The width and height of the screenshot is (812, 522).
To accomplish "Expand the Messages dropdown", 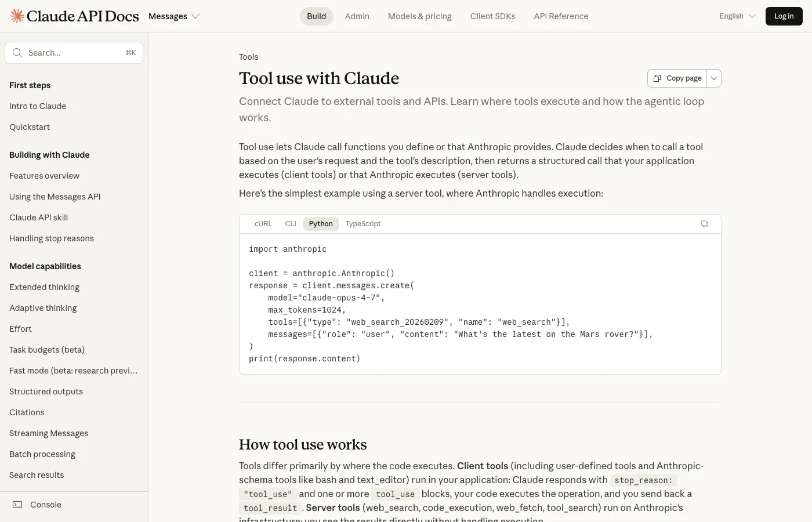I will click(x=173, y=16).
